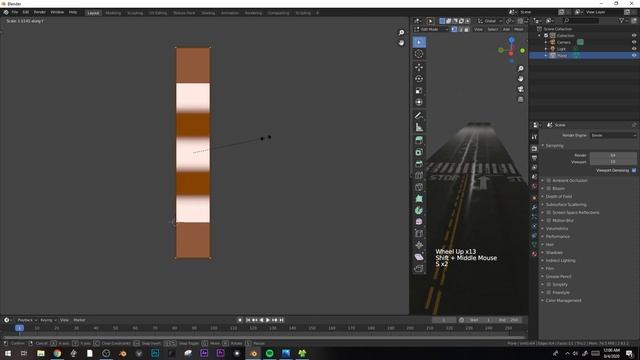Image resolution: width=640 pixels, height=360 pixels.
Task: Click the Viewport samples value field
Action: pyautogui.click(x=613, y=162)
